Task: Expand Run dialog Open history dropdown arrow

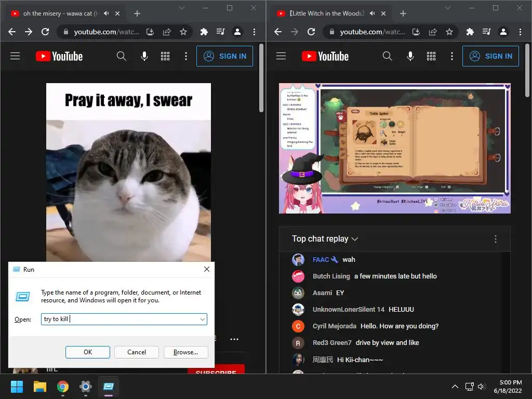Action: [x=202, y=320]
